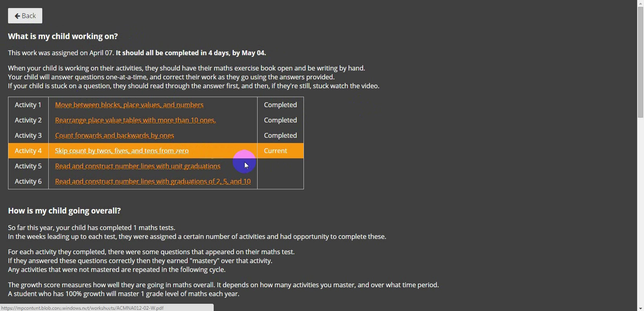Click the 'Completed' status for Activity 3

tap(280, 135)
